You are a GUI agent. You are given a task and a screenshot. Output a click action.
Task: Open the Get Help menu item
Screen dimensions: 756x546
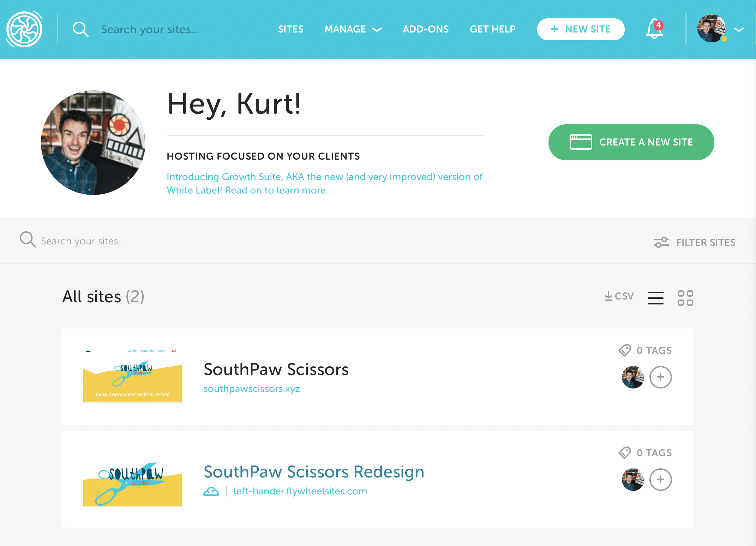[x=492, y=29]
